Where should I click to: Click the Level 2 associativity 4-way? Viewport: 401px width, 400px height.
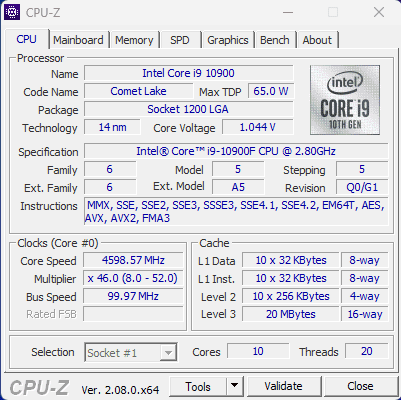(365, 296)
